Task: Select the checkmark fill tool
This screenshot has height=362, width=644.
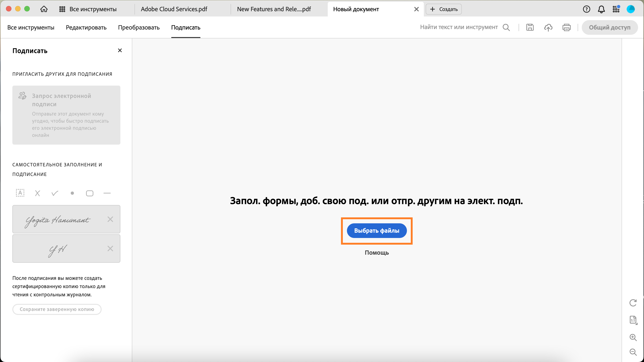Action: 55,193
